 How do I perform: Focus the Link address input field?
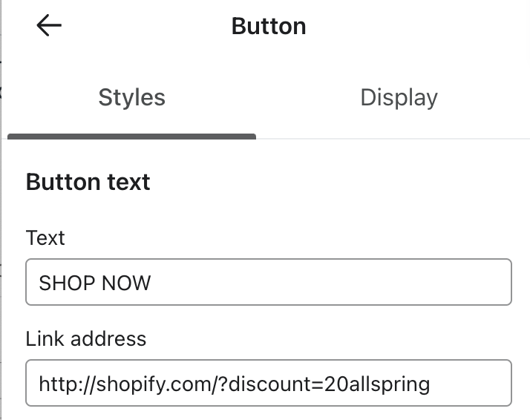(268, 383)
